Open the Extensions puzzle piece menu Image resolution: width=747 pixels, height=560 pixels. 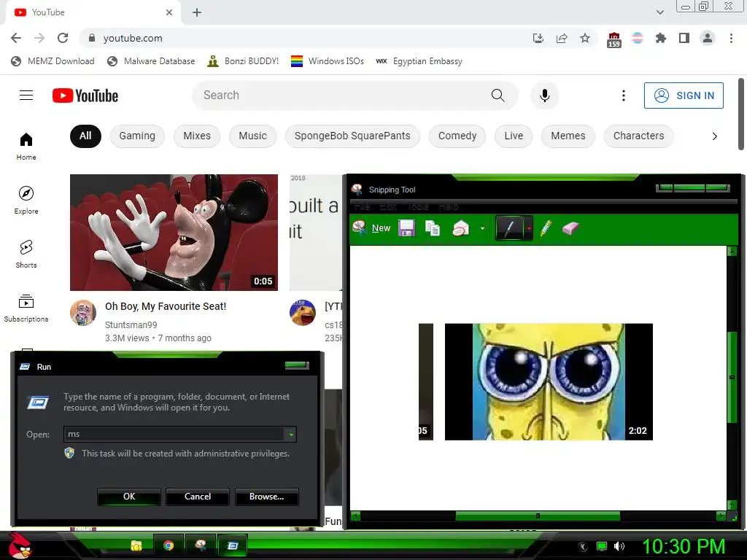(660, 38)
